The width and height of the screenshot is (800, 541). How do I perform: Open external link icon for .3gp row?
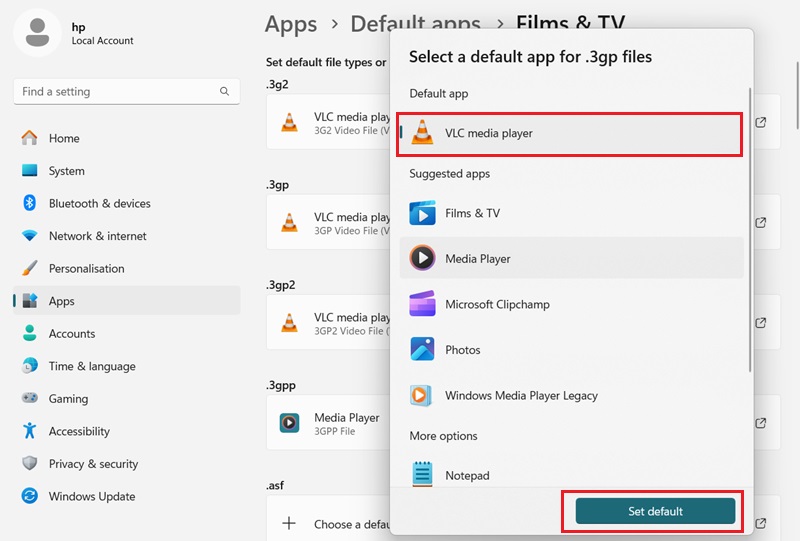point(761,223)
